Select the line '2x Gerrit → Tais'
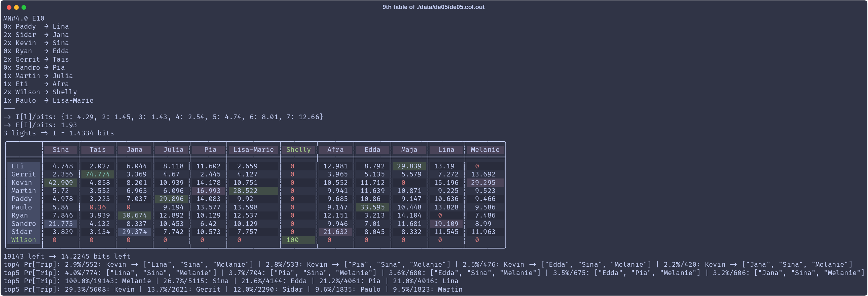This screenshot has width=868, height=296. point(36,59)
